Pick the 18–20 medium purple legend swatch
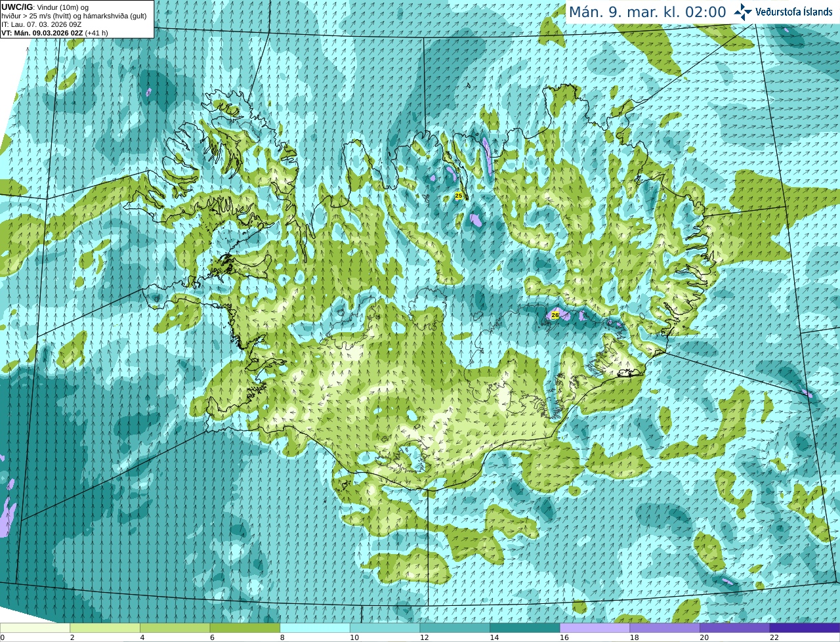This screenshot has width=840, height=642. coord(665,628)
